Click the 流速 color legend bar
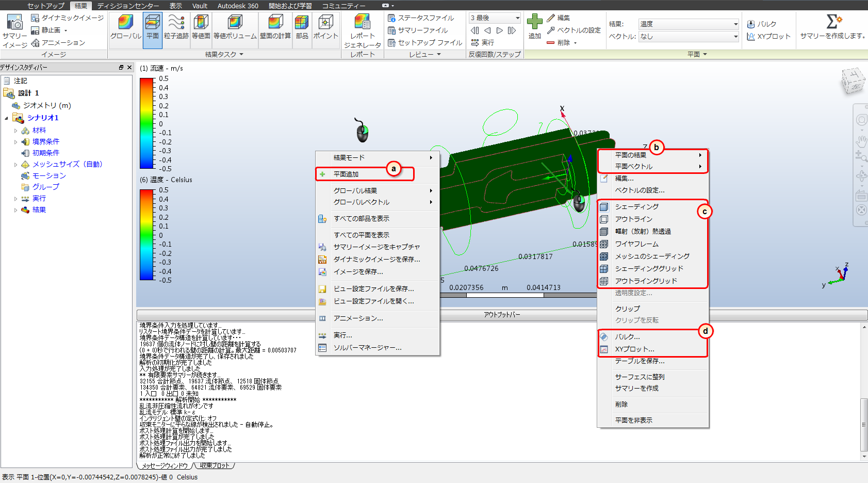 tap(148, 123)
